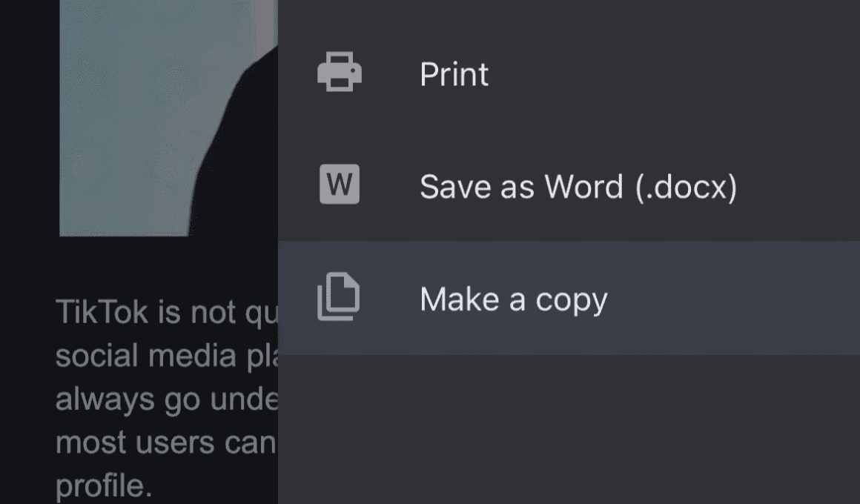Tap the image in the document
Image resolution: width=860 pixels, height=504 pixels.
(168, 118)
